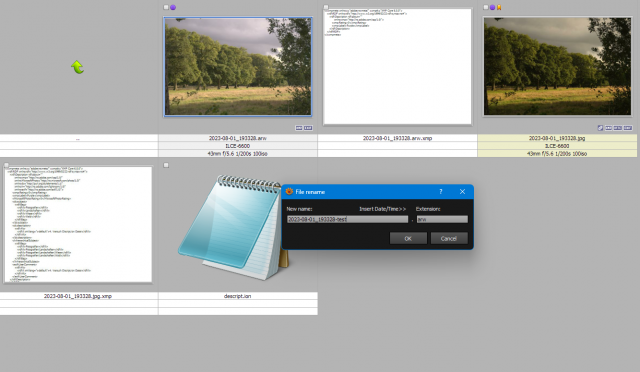
Task: Tick the checkbox on the descript.ion file
Action: (x=166, y=165)
